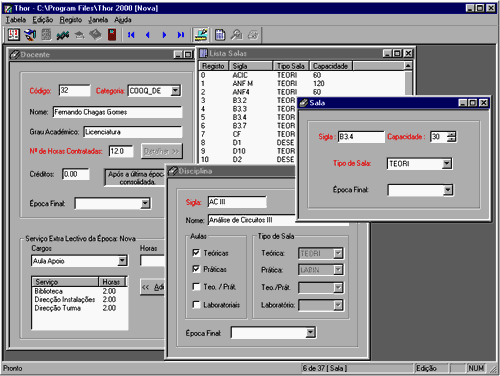
Task: Open the Época Final dropdown in Disciplina
Action: click(310, 332)
